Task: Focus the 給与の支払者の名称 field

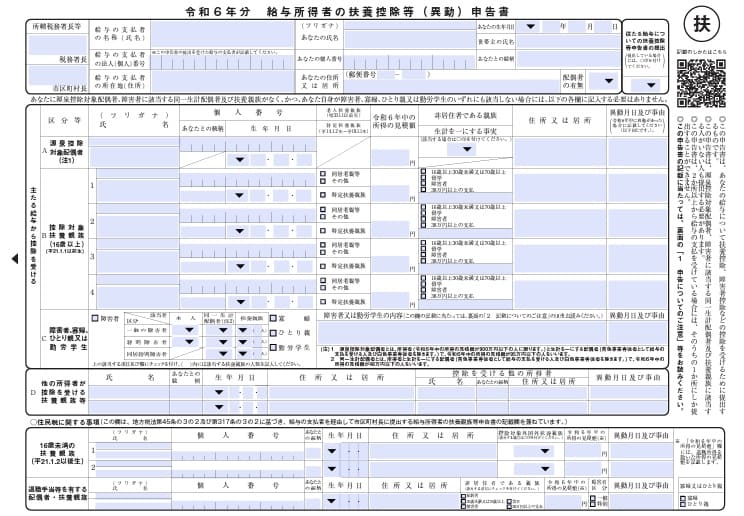Action: (x=215, y=34)
